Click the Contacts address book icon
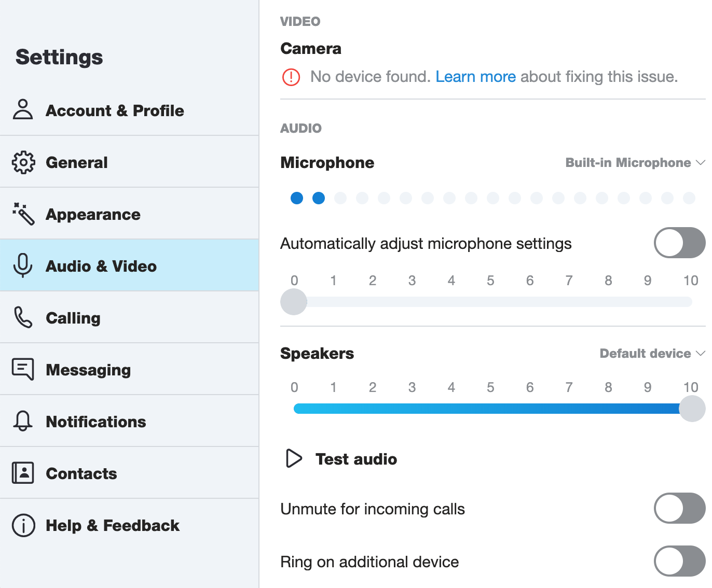712x588 pixels. (23, 473)
